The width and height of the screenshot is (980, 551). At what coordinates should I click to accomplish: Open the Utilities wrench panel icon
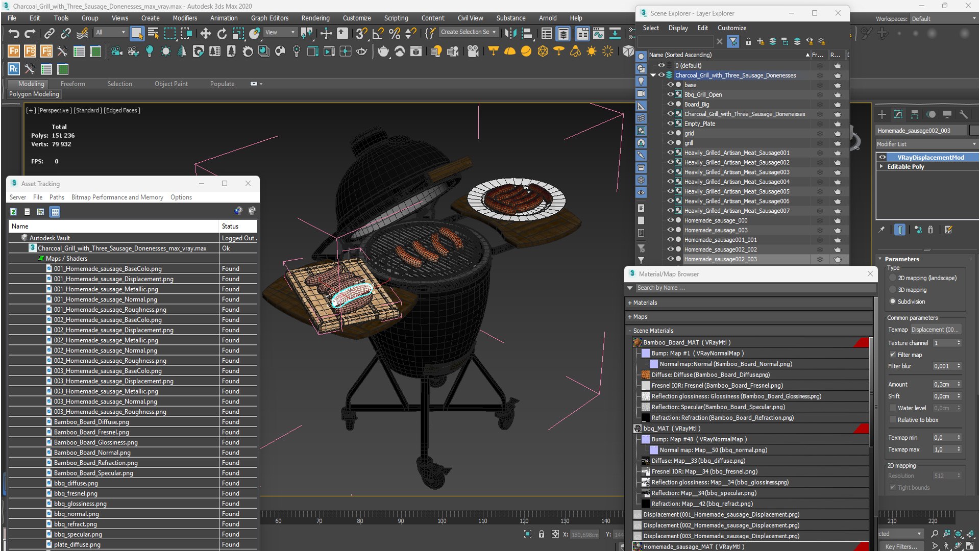click(963, 114)
